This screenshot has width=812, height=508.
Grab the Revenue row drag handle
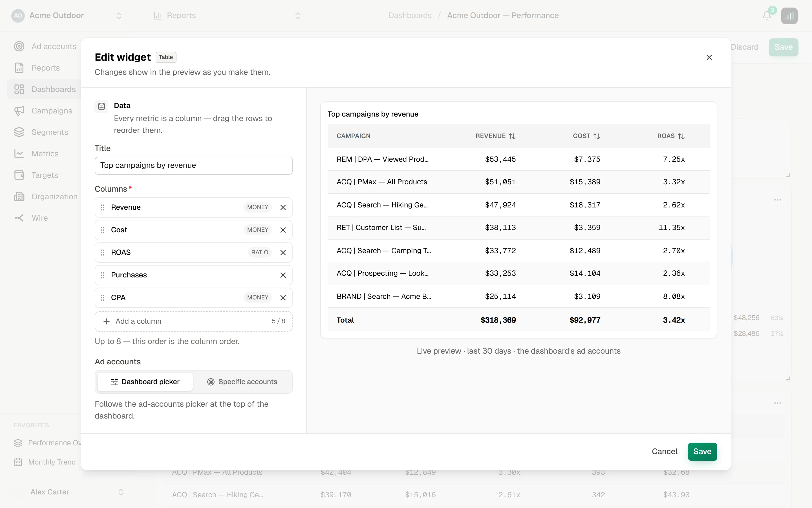(x=103, y=207)
